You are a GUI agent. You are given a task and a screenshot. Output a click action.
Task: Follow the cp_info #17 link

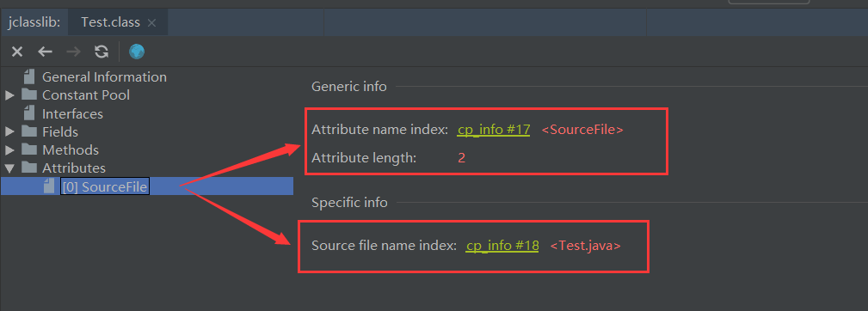click(494, 130)
